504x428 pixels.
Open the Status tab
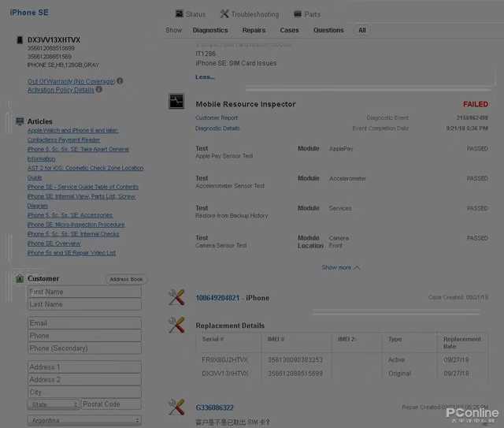point(191,14)
